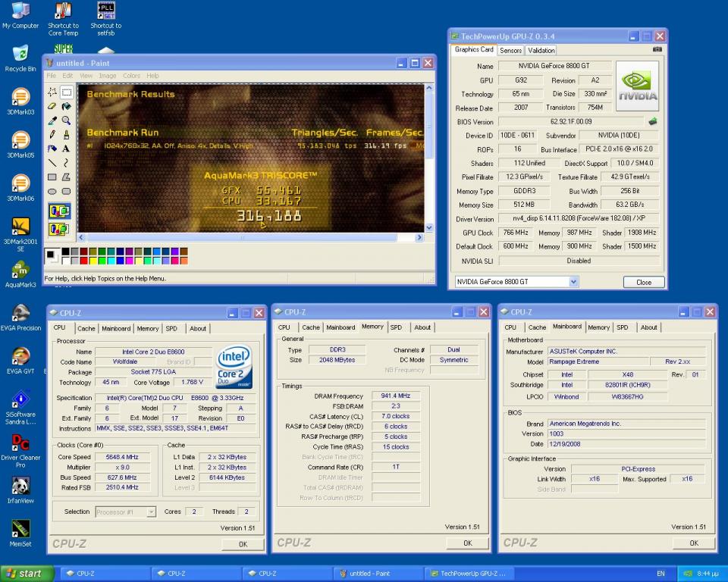Select the EVGA Precision desktop icon
Screen dimensions: 728x582
coord(20,318)
